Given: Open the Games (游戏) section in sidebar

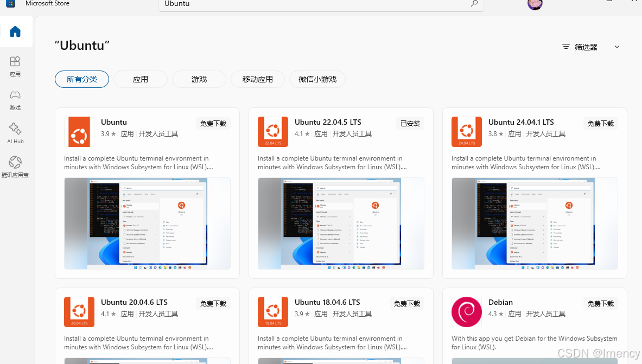Looking at the screenshot, I should [x=15, y=100].
